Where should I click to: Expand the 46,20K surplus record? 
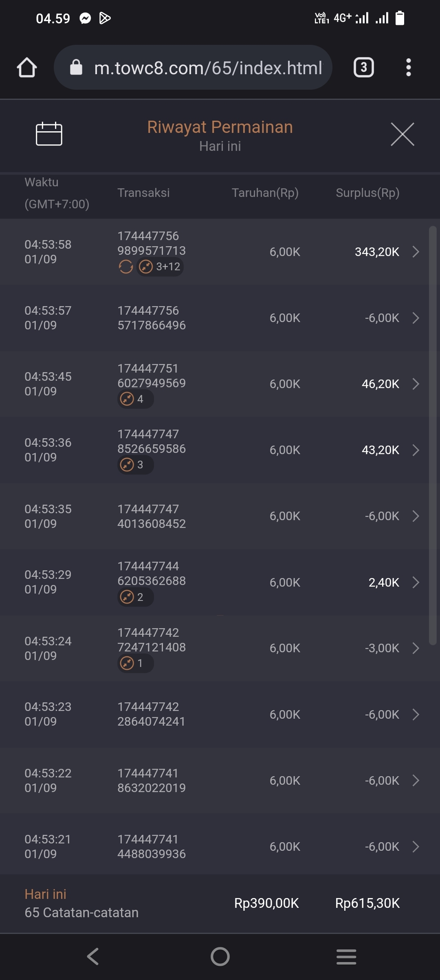pyautogui.click(x=416, y=384)
